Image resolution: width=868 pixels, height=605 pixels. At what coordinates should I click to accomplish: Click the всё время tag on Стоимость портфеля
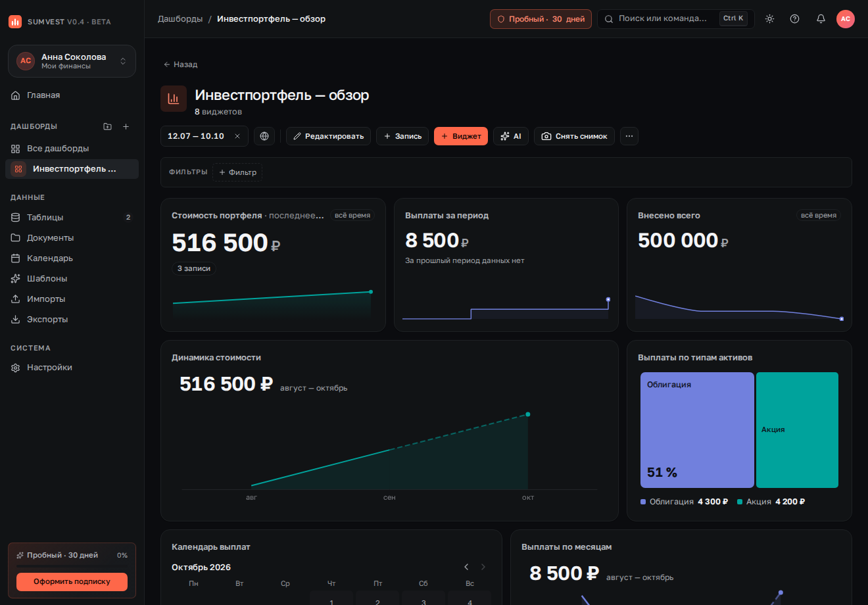pyautogui.click(x=352, y=215)
